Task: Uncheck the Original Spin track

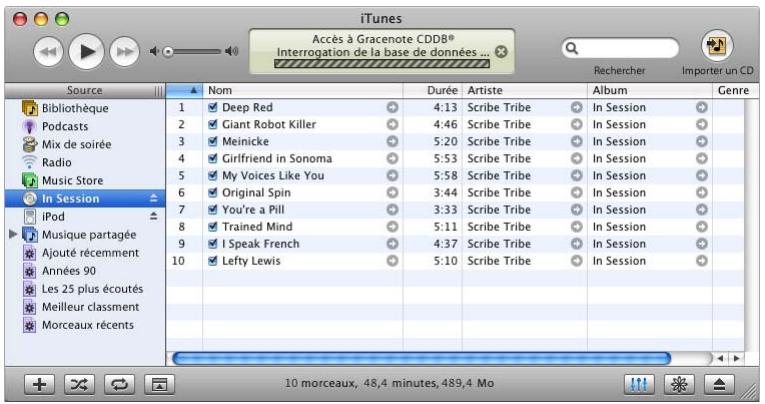Action: [x=212, y=192]
